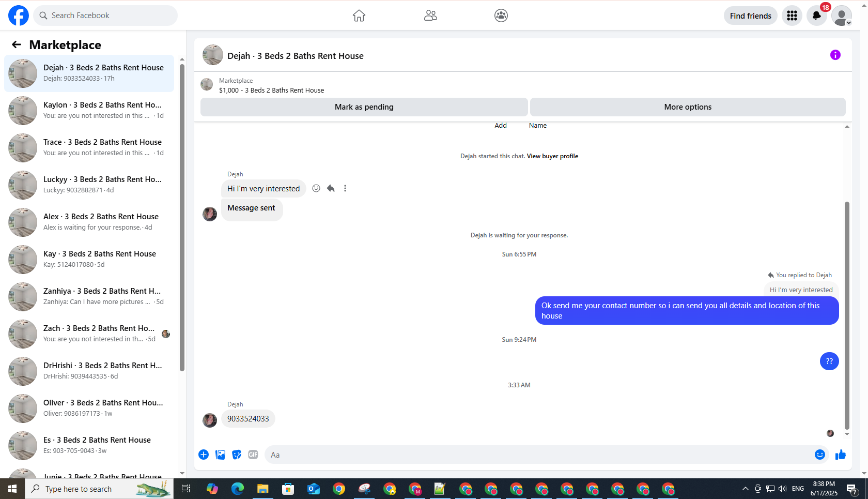Open Task View on the taskbar
Viewport: 868px width, 499px height.
pos(186,489)
